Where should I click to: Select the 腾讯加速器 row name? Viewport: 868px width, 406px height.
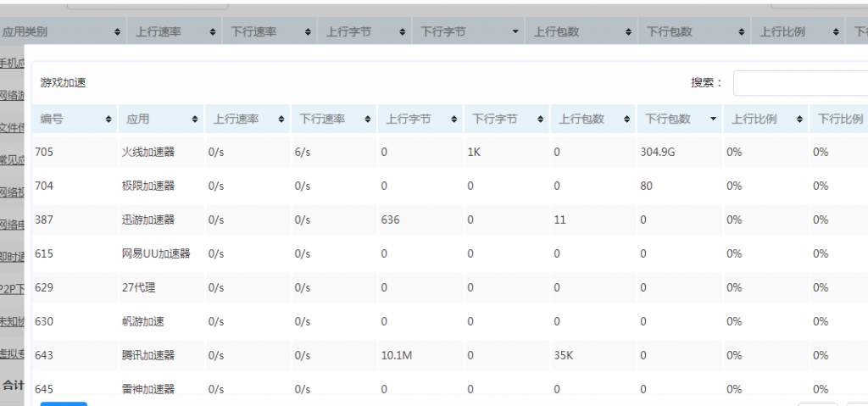(147, 355)
